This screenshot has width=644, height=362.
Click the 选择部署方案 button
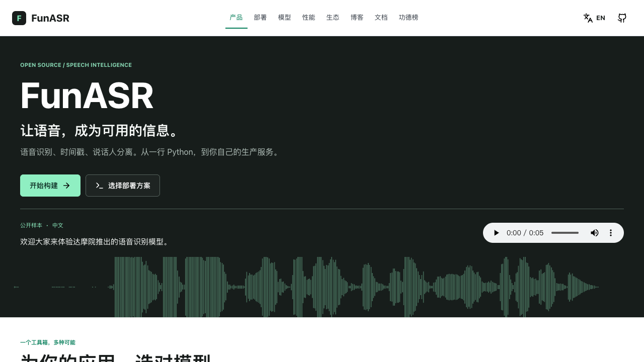(123, 186)
